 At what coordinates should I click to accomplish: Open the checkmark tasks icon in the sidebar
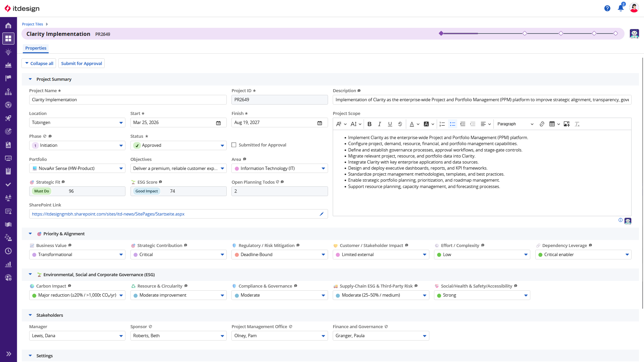pyautogui.click(x=8, y=184)
